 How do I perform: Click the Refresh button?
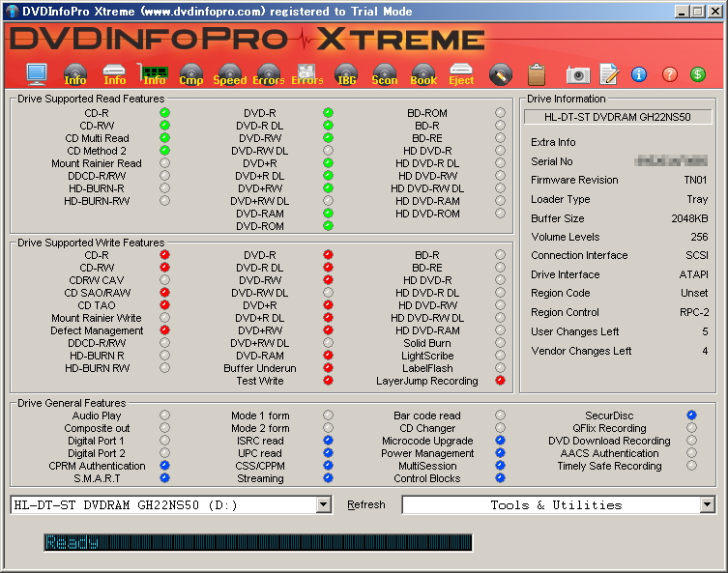(365, 504)
